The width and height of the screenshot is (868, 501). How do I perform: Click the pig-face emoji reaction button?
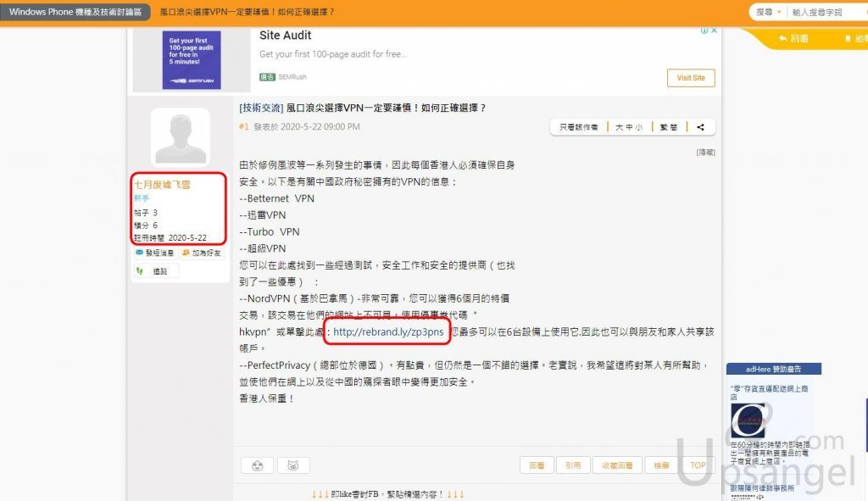[x=293, y=465]
